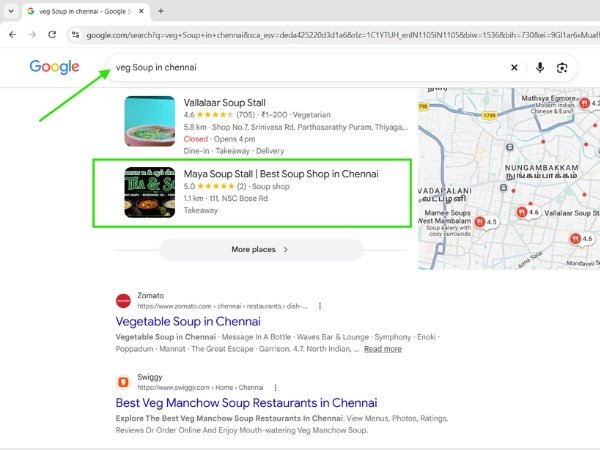
Task: Click the Swiggy URL breadcrumb text
Action: (x=201, y=388)
